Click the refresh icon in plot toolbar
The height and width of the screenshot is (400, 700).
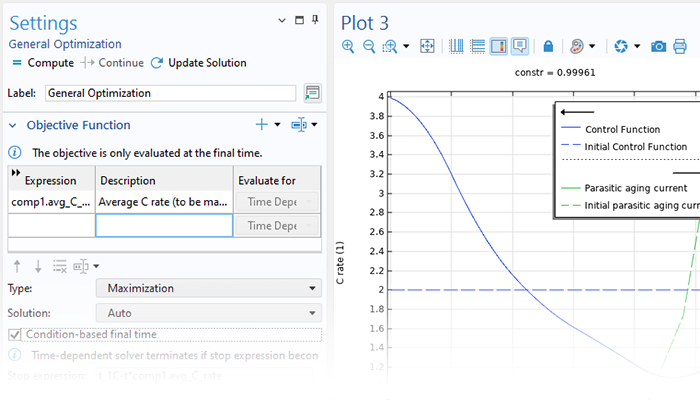(x=621, y=46)
